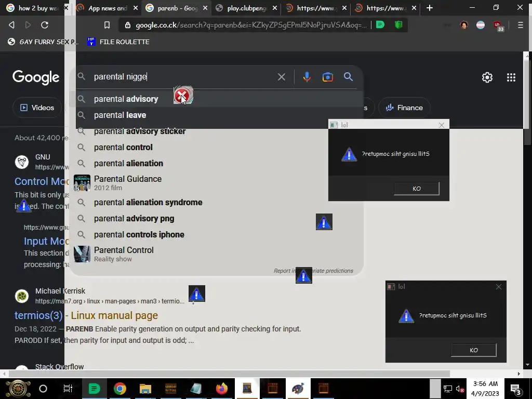Open the Paint palette app in the taskbar

(x=298, y=389)
